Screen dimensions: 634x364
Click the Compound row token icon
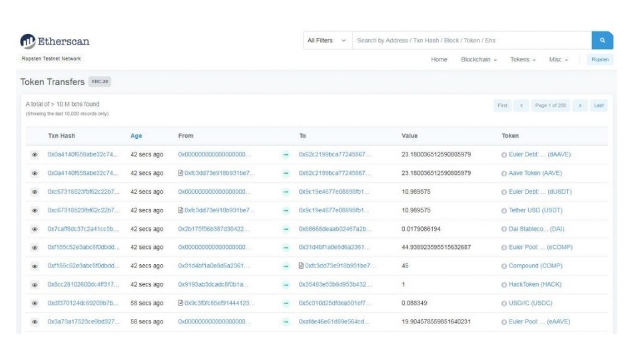[503, 266]
